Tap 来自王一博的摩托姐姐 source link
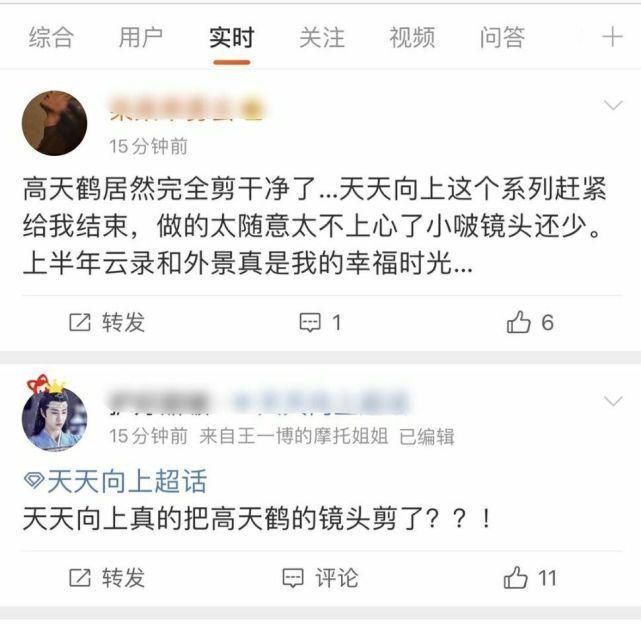The width and height of the screenshot is (641, 624). point(294,436)
